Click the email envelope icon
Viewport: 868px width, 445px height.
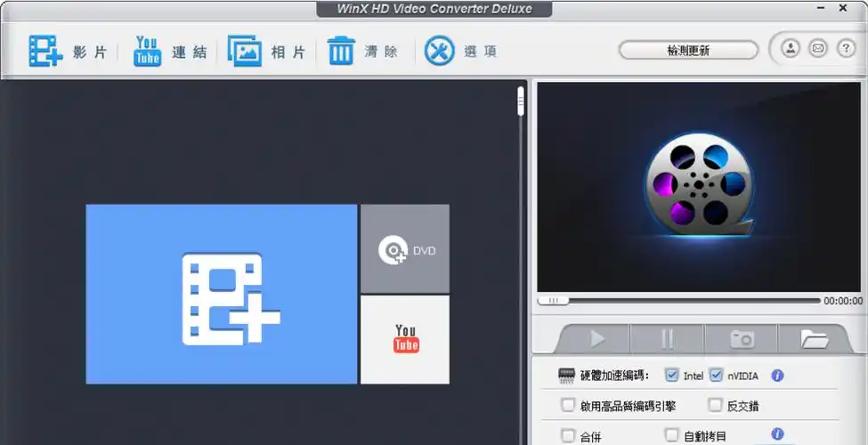(818, 48)
